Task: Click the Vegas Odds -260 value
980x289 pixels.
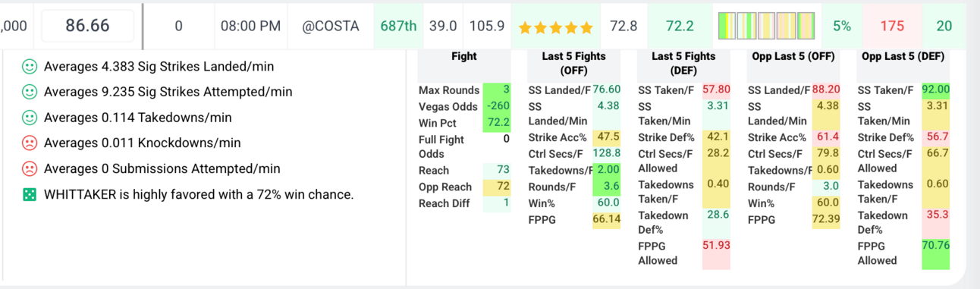Action: point(497,106)
